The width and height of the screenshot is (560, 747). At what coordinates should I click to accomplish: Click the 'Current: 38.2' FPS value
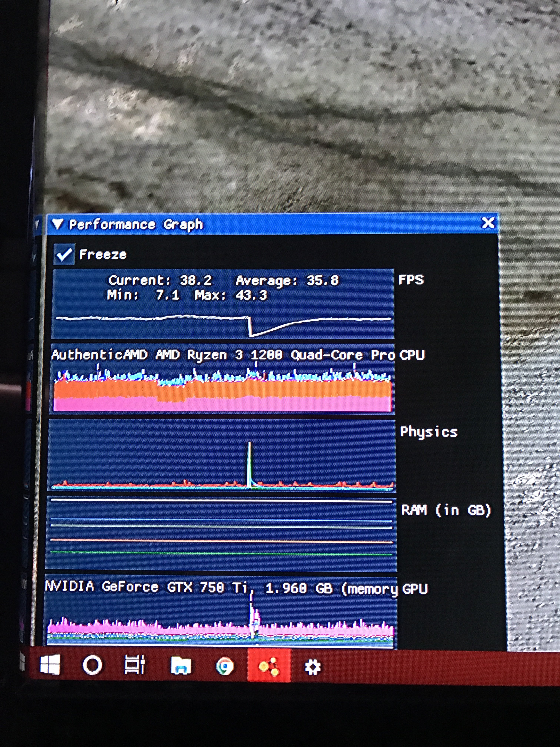coord(160,280)
